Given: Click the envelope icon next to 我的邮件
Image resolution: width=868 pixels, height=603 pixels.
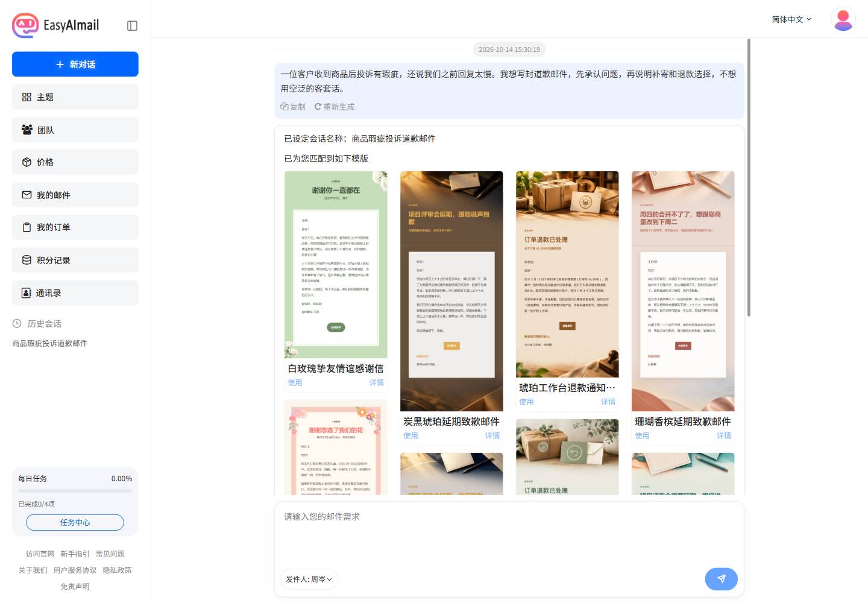Looking at the screenshot, I should click(27, 195).
